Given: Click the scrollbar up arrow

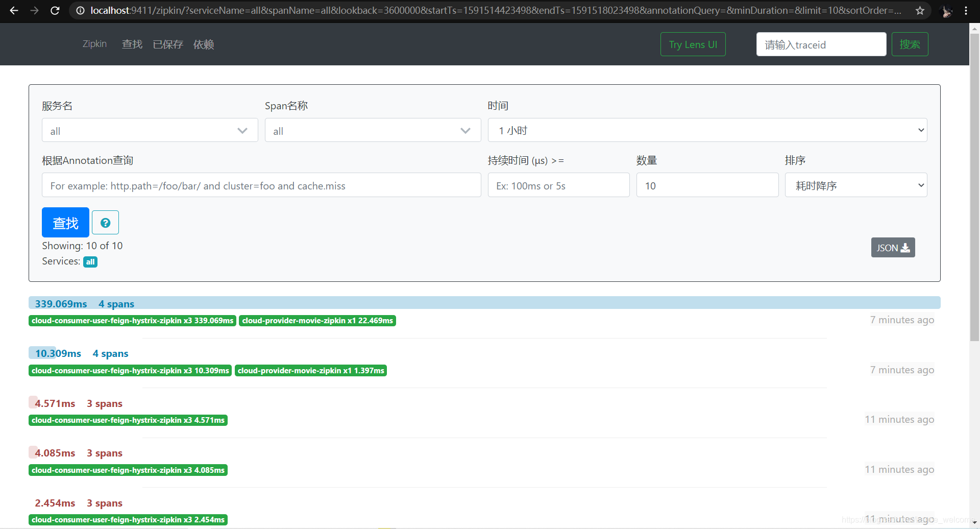Looking at the screenshot, I should tap(974, 28).
